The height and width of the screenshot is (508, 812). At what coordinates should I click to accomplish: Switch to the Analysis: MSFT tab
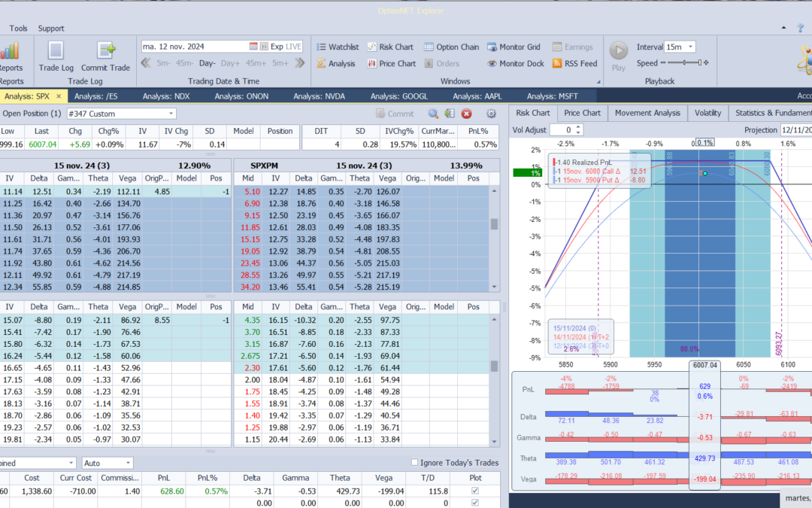coord(552,96)
